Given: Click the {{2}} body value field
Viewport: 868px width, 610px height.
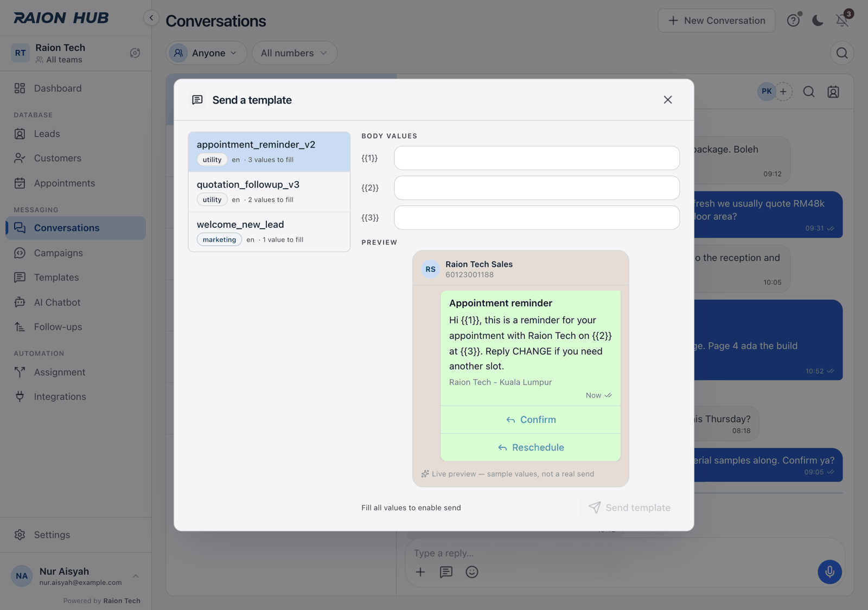Looking at the screenshot, I should coord(537,188).
